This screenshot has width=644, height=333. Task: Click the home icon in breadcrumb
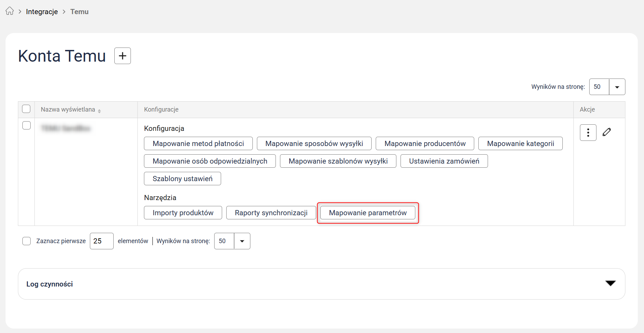coord(10,11)
